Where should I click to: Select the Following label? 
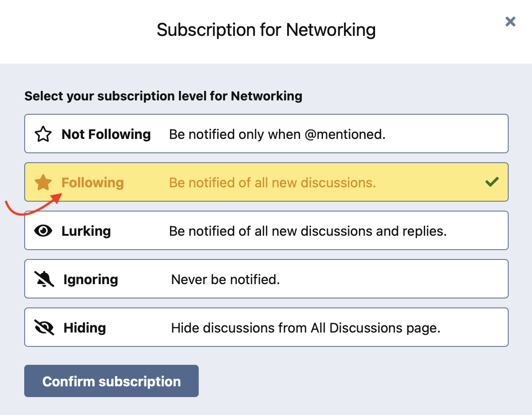coord(92,183)
